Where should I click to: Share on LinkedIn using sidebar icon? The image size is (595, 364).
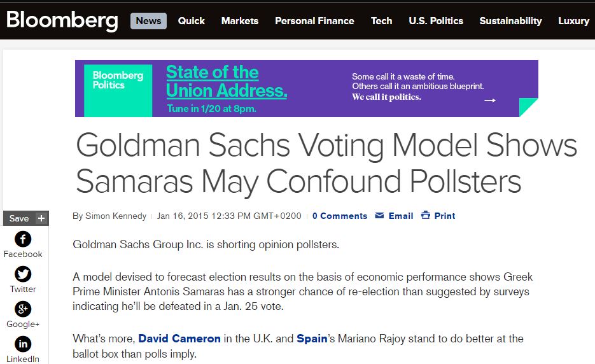click(x=23, y=344)
